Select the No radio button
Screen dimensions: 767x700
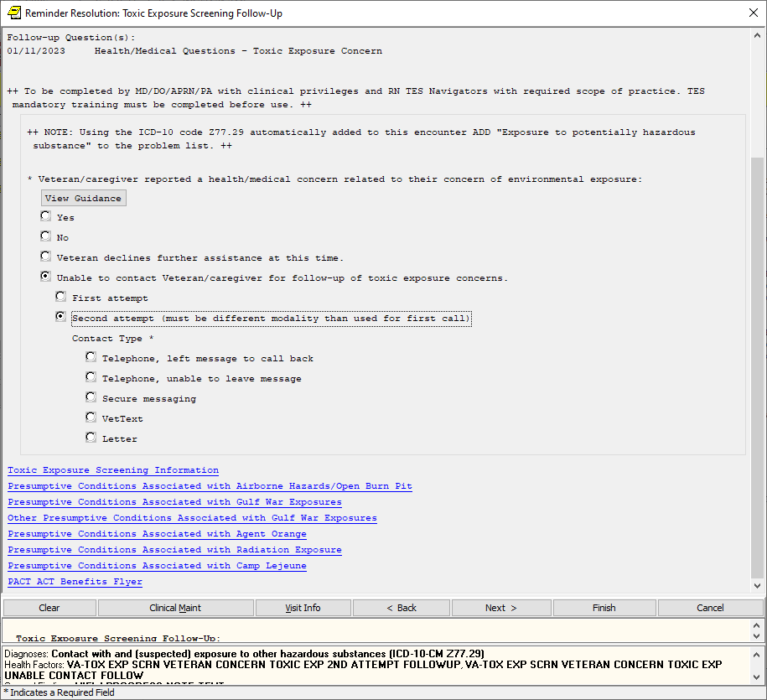(x=45, y=236)
